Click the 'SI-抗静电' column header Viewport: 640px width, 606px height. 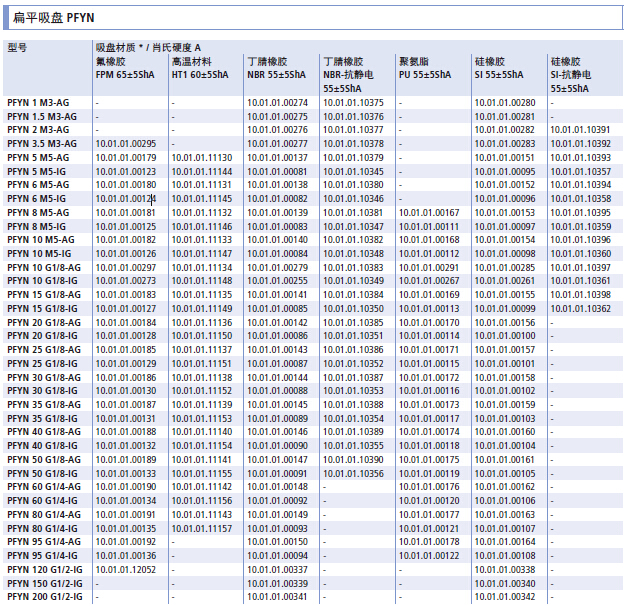pos(571,75)
